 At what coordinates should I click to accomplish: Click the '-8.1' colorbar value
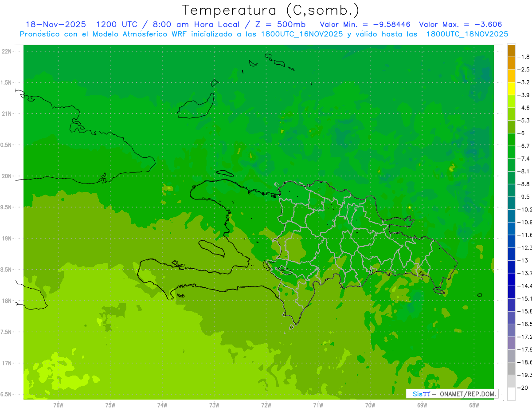click(524, 171)
